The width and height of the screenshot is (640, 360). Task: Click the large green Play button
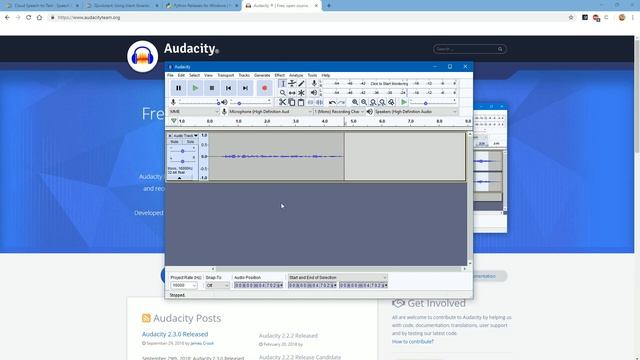click(195, 88)
